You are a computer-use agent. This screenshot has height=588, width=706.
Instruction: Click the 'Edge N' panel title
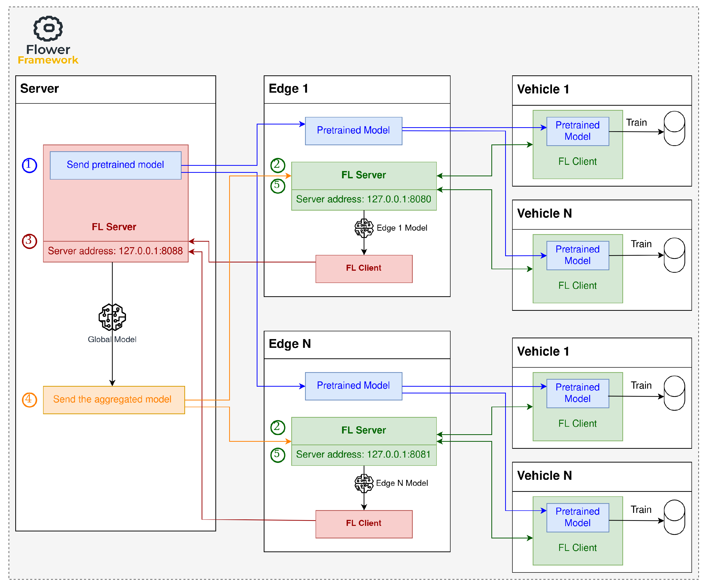pos(290,344)
